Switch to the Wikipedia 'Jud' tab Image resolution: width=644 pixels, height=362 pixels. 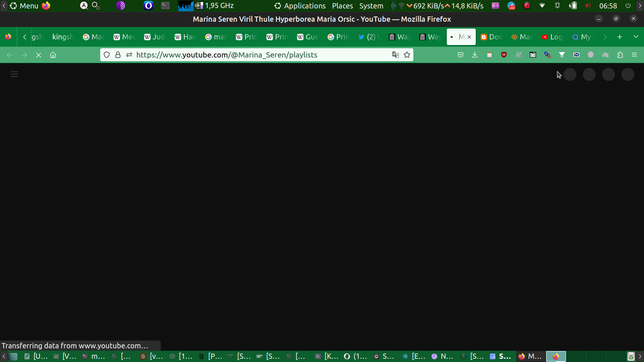[154, 37]
